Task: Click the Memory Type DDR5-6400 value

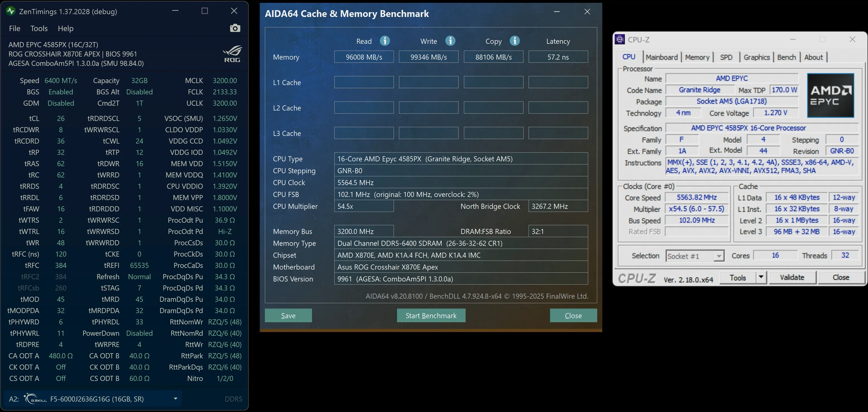Action: point(461,243)
